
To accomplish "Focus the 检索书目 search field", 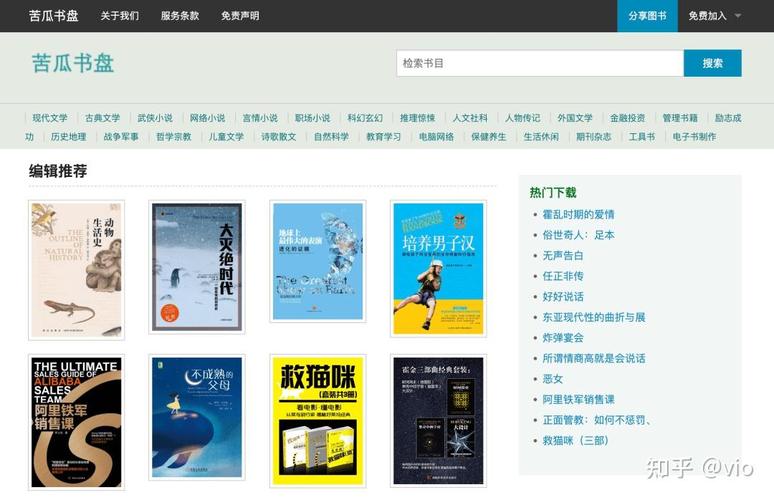I will point(539,63).
